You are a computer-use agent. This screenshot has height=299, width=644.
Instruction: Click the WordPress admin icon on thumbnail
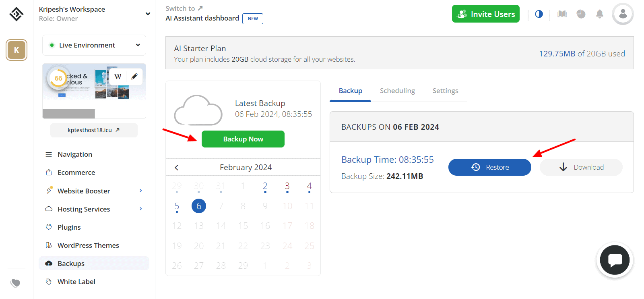point(118,77)
